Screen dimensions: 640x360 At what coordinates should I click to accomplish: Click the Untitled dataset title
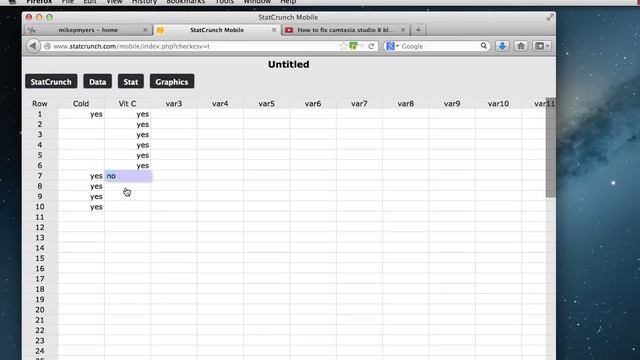[289, 64]
